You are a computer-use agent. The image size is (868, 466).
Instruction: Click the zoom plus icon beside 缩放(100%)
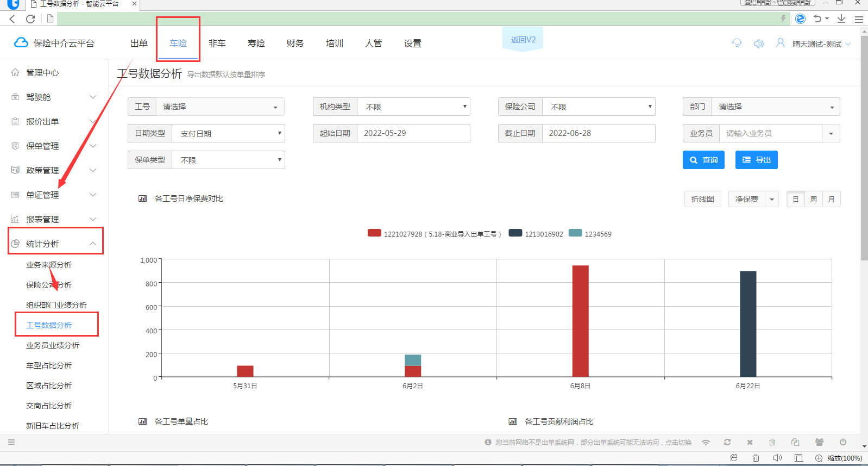click(819, 458)
